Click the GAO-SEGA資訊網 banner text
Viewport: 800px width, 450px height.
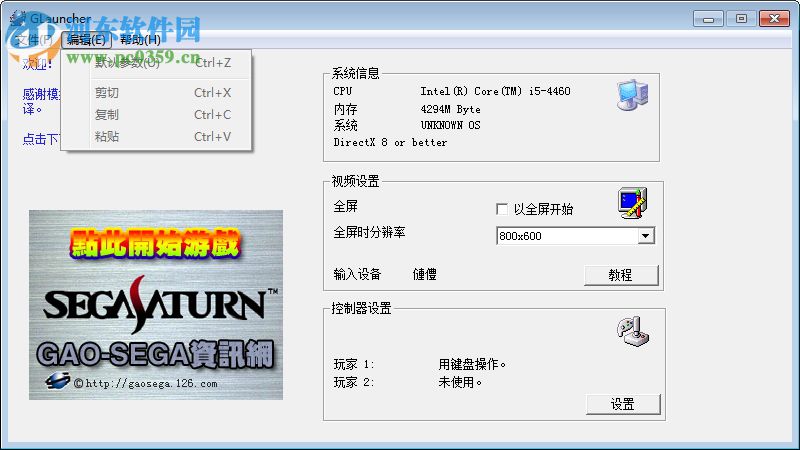point(155,355)
